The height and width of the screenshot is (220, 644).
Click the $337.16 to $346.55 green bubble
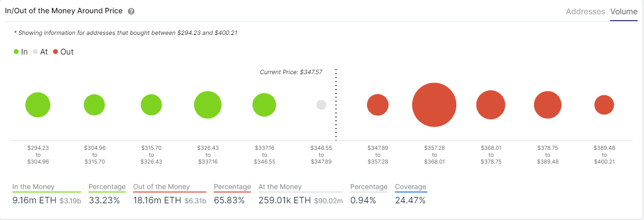point(264,105)
